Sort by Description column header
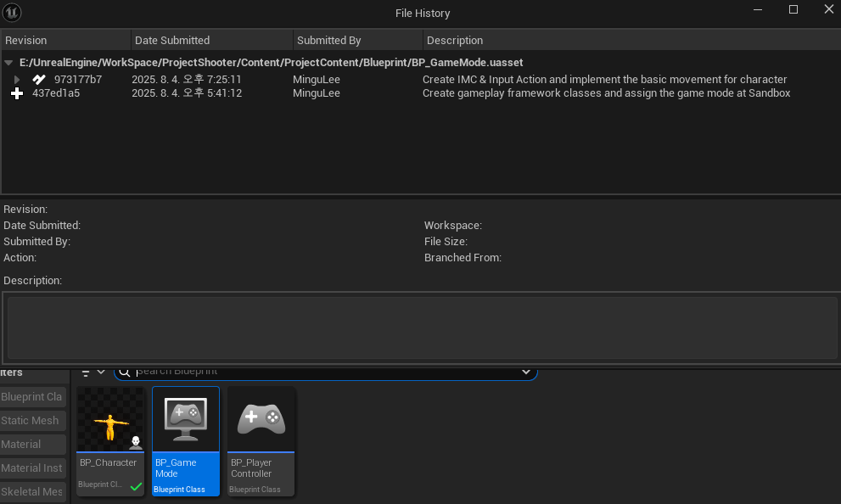Image resolution: width=841 pixels, height=504 pixels. 632,40
